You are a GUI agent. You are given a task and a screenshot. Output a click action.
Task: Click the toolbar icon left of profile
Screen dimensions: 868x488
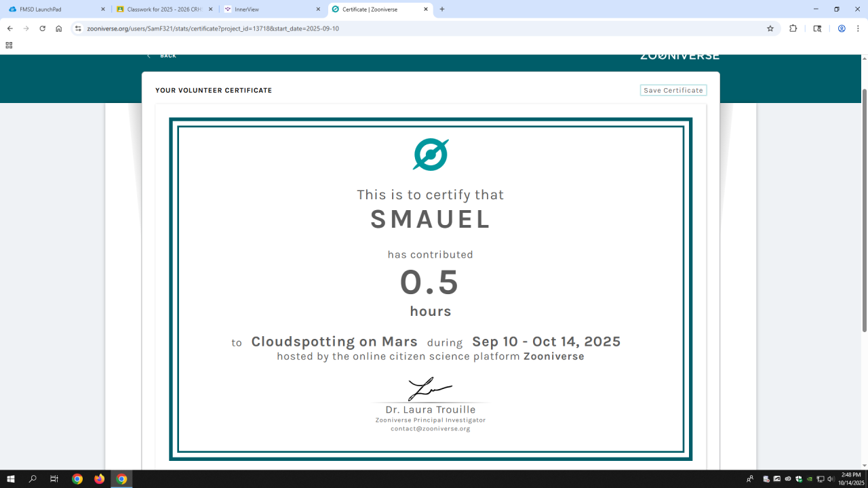point(818,28)
